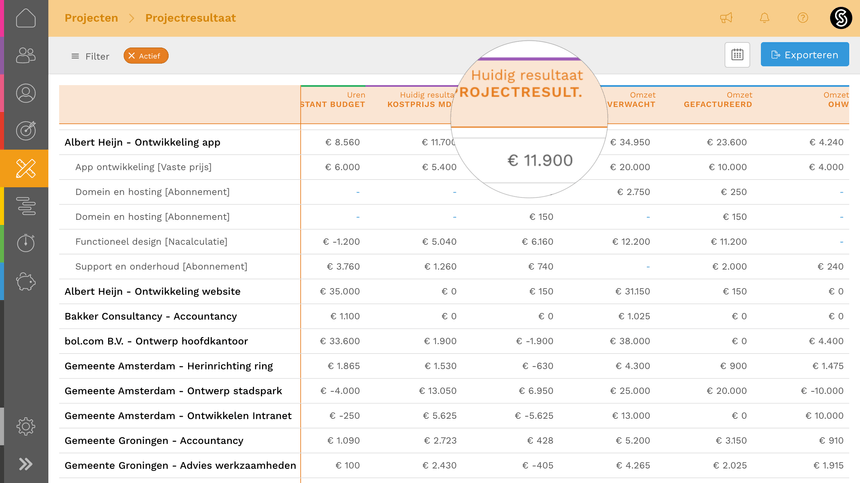Open announcements megaphone icon
The image size is (860, 483).
726,18
